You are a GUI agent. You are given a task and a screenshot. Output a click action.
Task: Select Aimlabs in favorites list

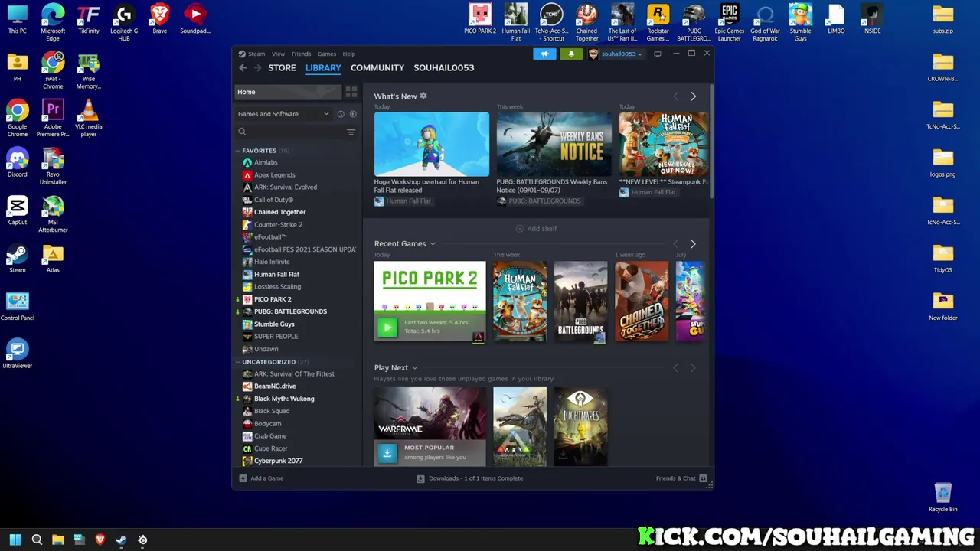click(266, 162)
